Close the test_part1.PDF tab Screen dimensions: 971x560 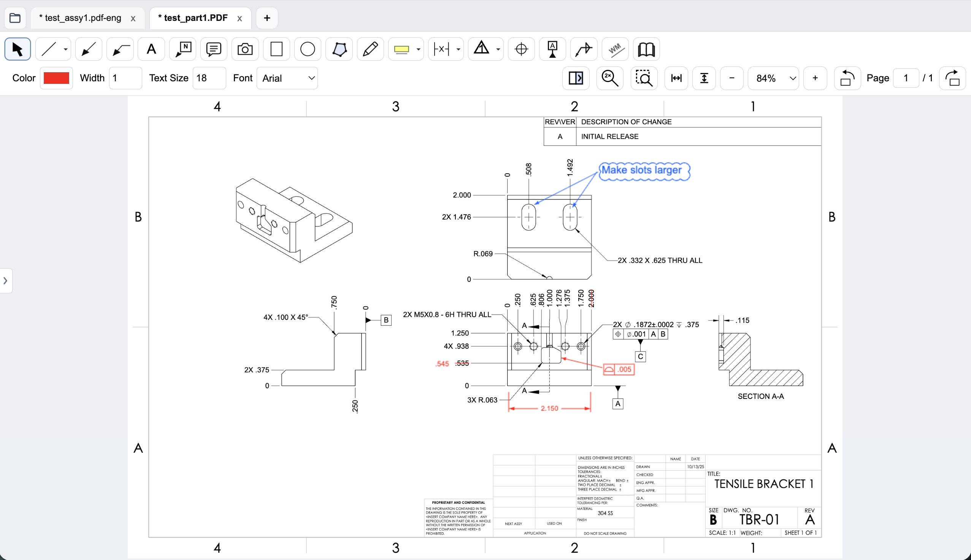pos(240,19)
